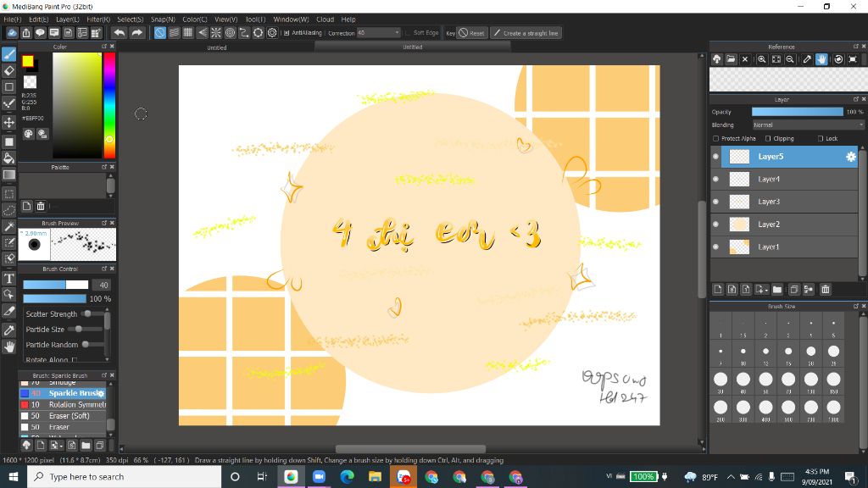
Task: Toggle the AntiAliasing checkbox
Action: 287,33
